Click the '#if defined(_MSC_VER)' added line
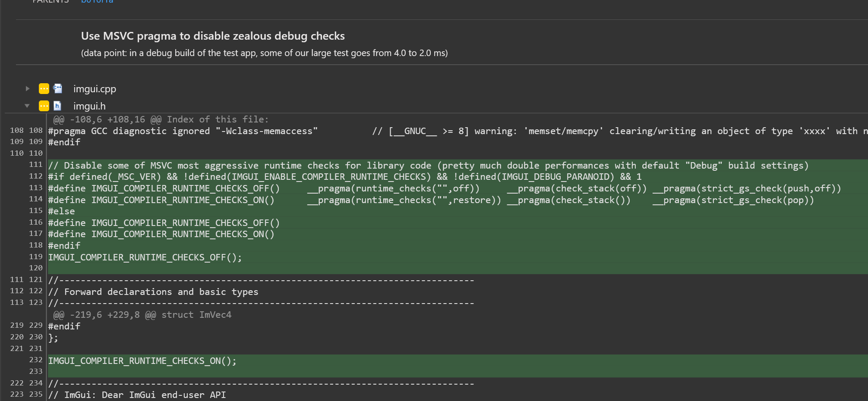868x401 pixels. pos(345,177)
